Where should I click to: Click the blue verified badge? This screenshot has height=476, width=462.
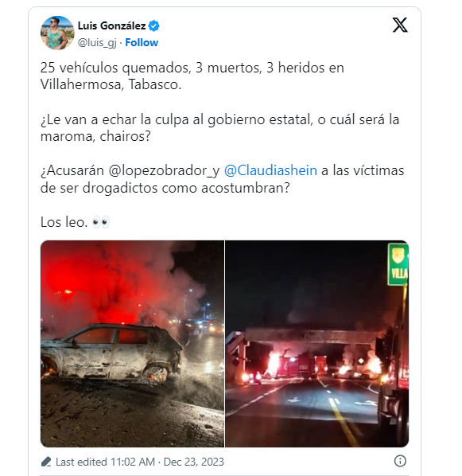(154, 25)
